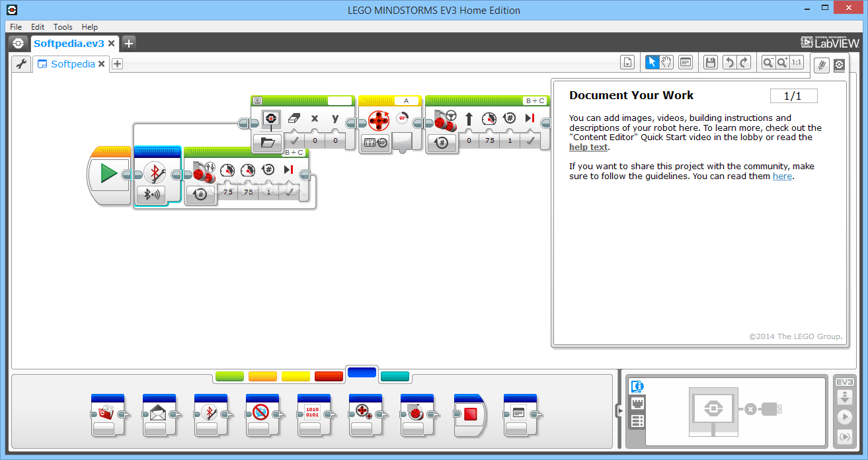Open the File menu
The image size is (868, 460).
16,27
